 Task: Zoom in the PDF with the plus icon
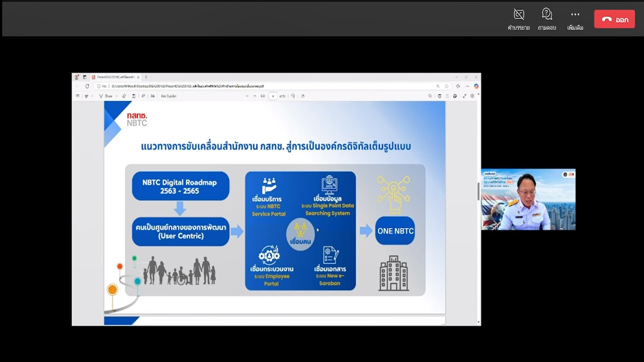[255, 96]
